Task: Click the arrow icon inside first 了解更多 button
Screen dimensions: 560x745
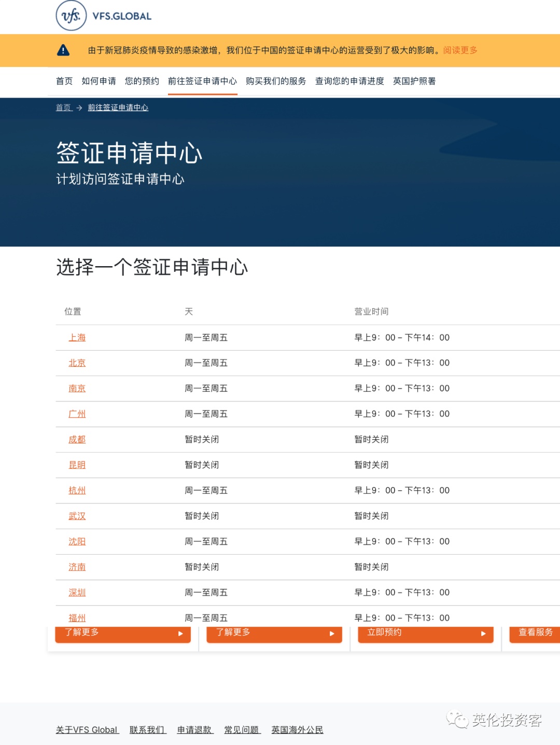Action: (181, 633)
